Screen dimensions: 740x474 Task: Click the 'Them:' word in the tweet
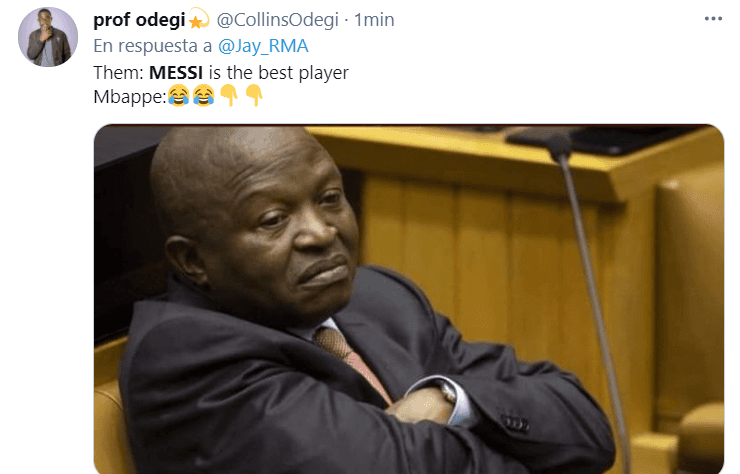coord(118,73)
